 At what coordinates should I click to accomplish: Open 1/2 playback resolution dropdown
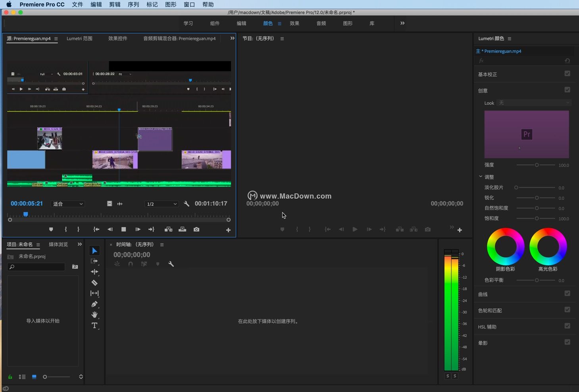pyautogui.click(x=162, y=204)
